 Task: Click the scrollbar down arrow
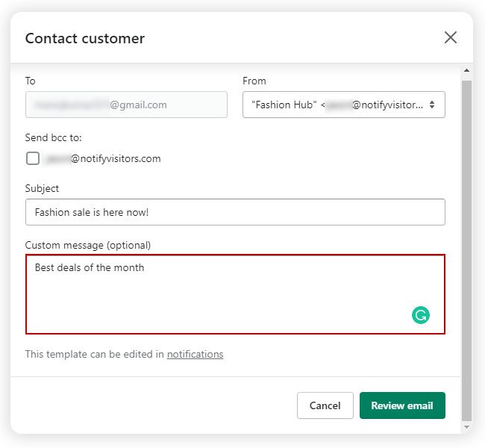[x=466, y=426]
